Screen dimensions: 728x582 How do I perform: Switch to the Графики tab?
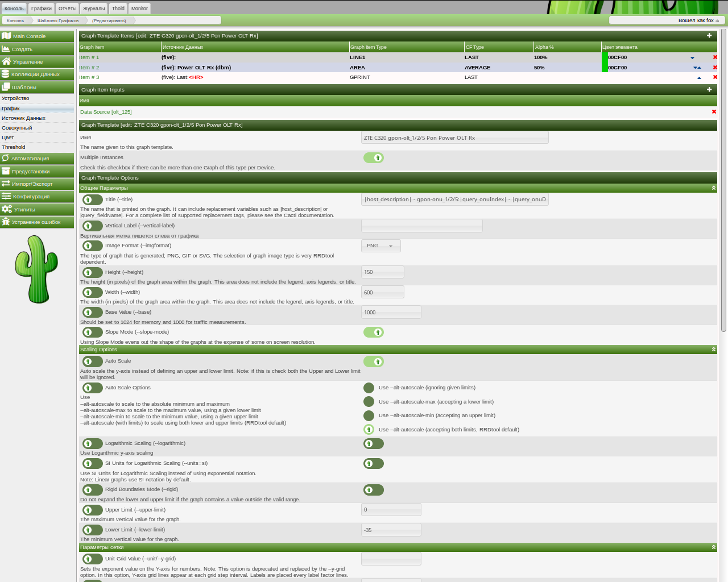pyautogui.click(x=42, y=8)
